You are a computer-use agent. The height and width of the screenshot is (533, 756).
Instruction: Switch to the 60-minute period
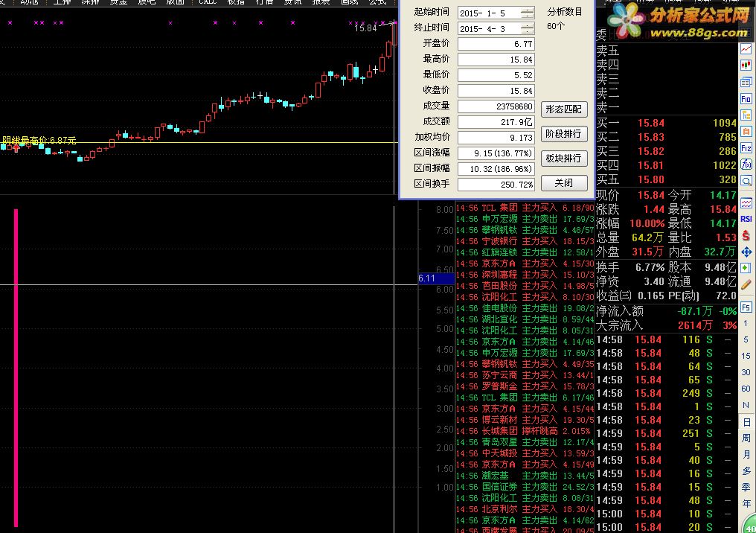pyautogui.click(x=746, y=389)
